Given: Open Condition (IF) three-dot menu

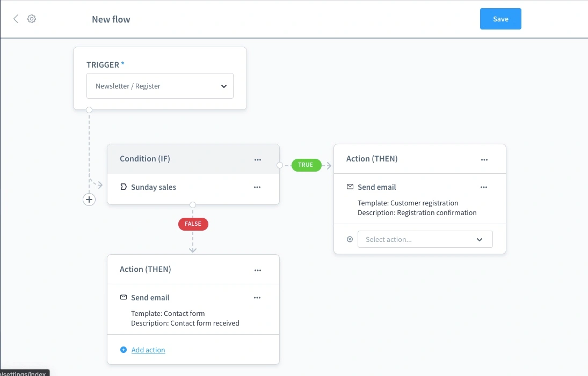Looking at the screenshot, I should pyautogui.click(x=258, y=159).
